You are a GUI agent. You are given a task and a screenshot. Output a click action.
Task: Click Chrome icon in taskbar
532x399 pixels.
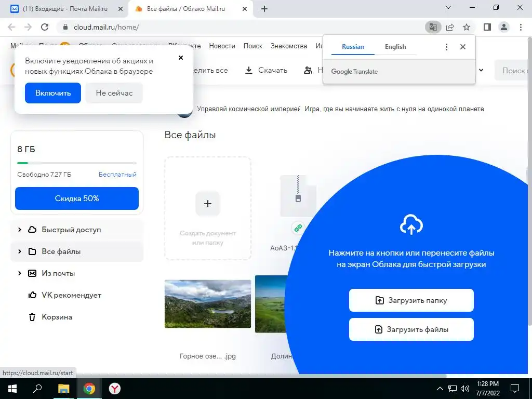(89, 389)
